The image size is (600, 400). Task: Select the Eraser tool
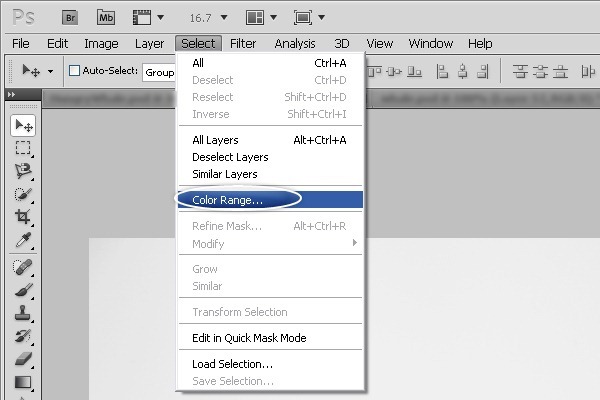(x=23, y=359)
